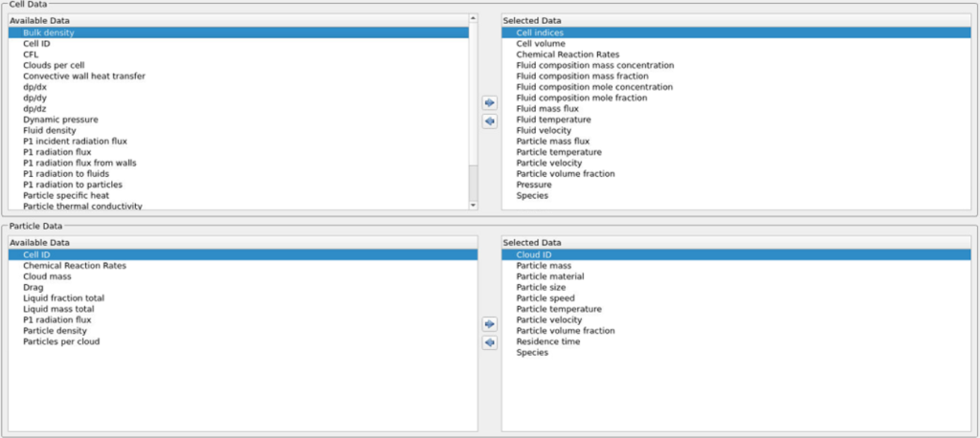Select Cloud mass in available particle data
The height and width of the screenshot is (438, 980).
click(48, 276)
